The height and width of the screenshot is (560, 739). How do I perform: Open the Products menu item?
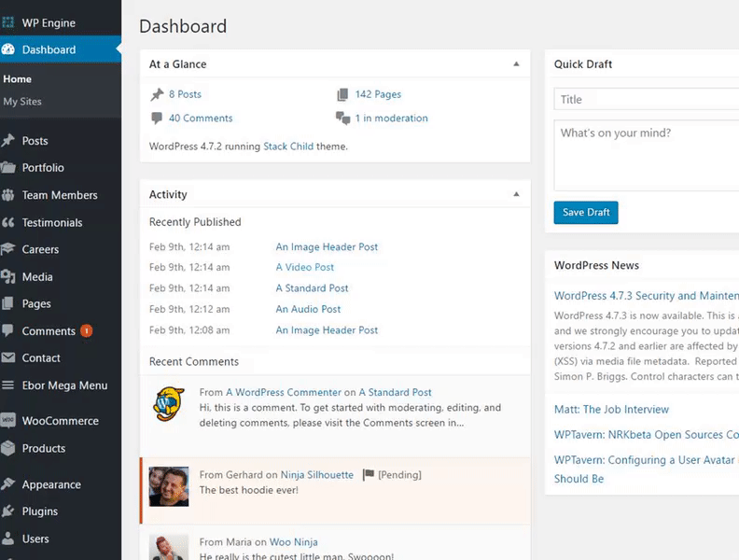point(44,448)
